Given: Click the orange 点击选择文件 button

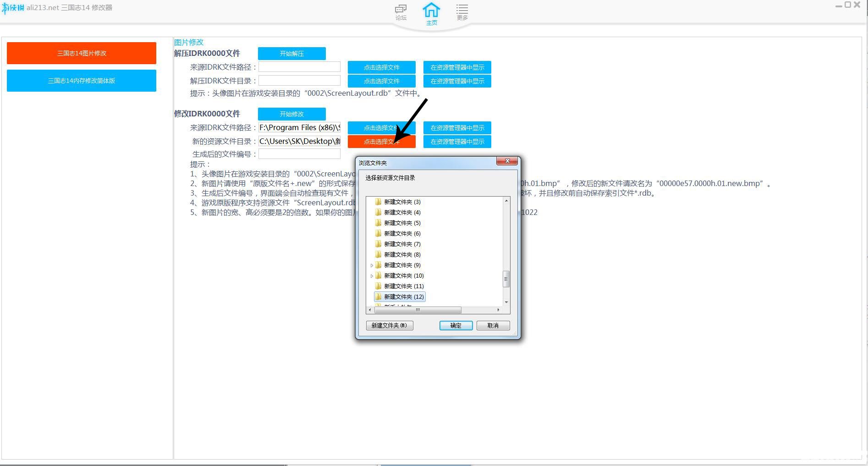Looking at the screenshot, I should pos(382,142).
